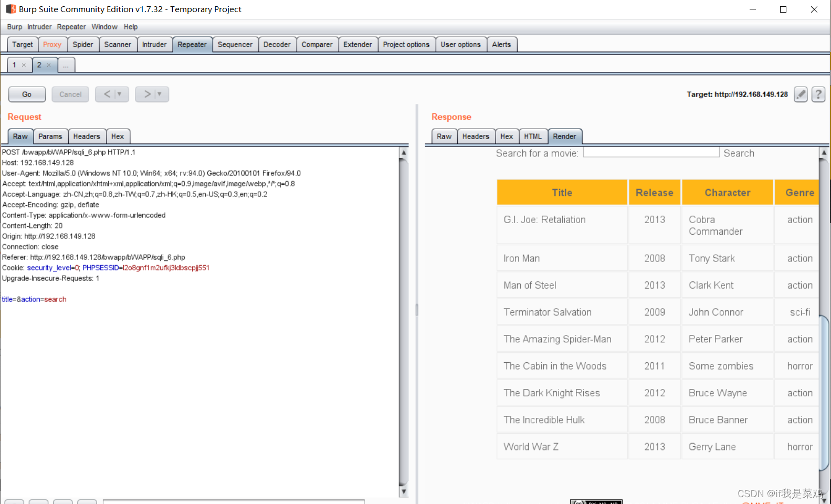The height and width of the screenshot is (504, 831).
Task: Switch to the Scanner tool tab
Action: [118, 45]
